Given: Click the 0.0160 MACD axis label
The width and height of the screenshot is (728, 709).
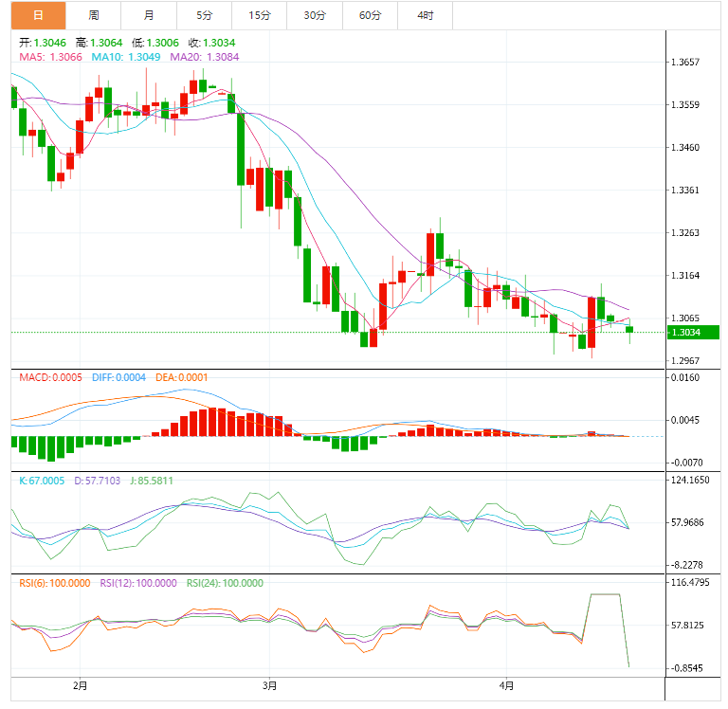Looking at the screenshot, I should pos(685,377).
